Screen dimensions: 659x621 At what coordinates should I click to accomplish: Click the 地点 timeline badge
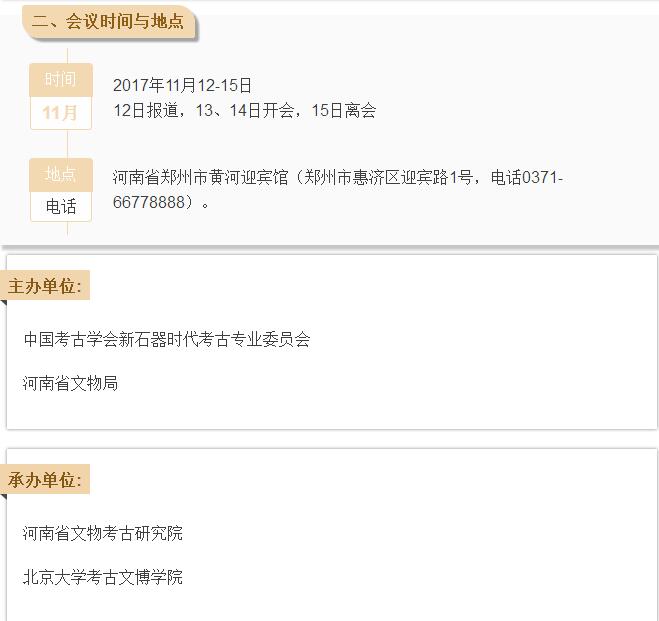pyautogui.click(x=60, y=174)
